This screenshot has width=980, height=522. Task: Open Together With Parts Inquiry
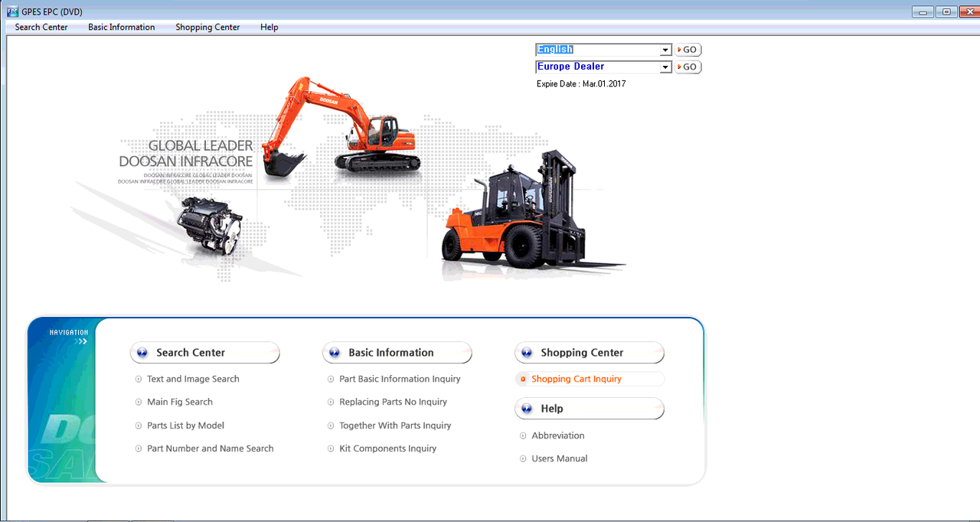point(395,426)
